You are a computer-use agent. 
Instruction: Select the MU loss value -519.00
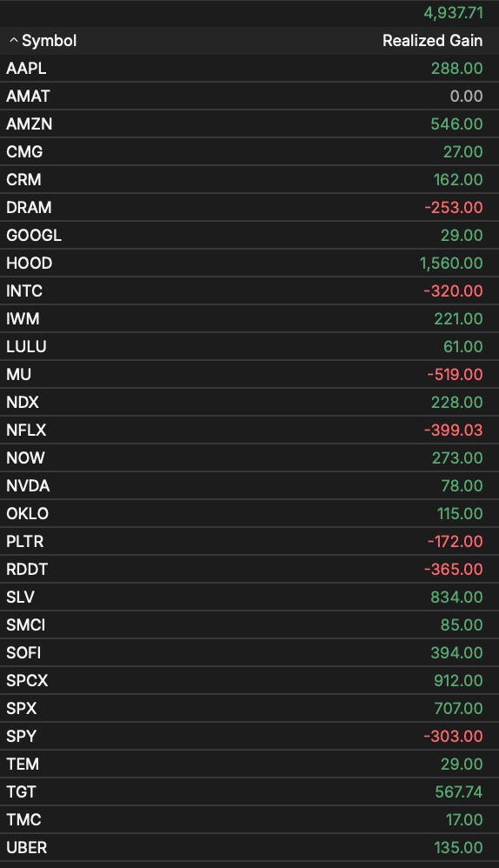(x=455, y=374)
